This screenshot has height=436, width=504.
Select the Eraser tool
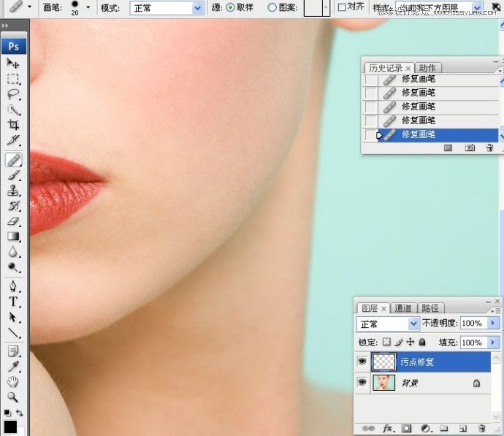13,221
